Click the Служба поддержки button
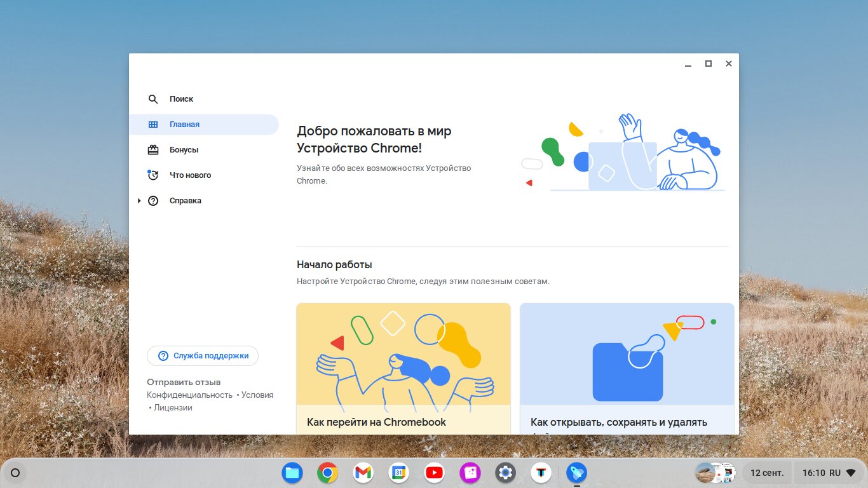868x488 pixels. pyautogui.click(x=203, y=356)
